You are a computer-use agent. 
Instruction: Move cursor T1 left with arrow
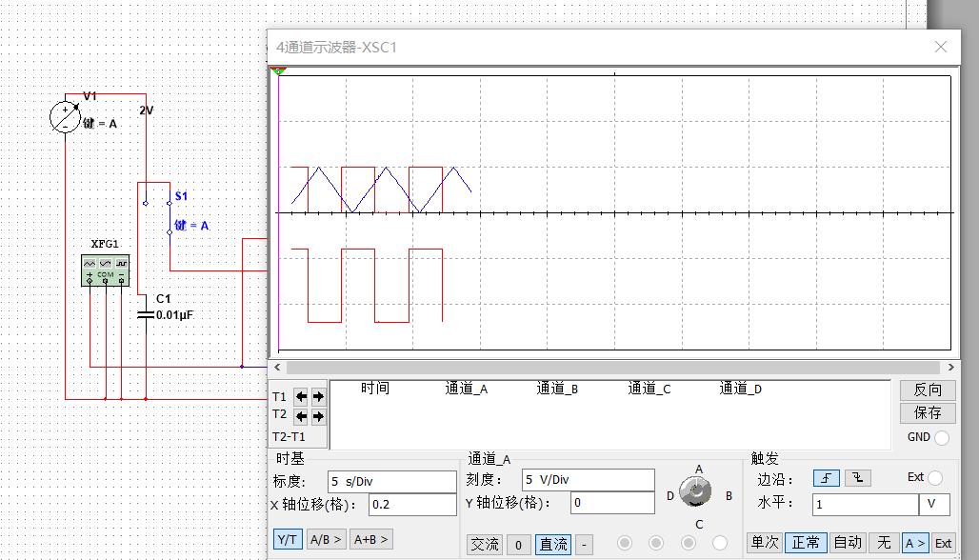[302, 396]
